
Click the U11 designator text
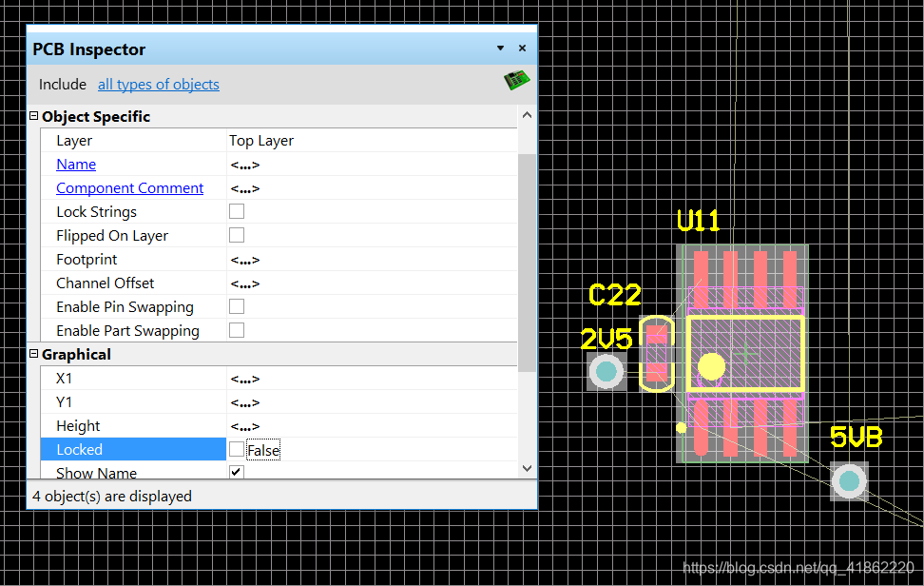[x=699, y=221]
